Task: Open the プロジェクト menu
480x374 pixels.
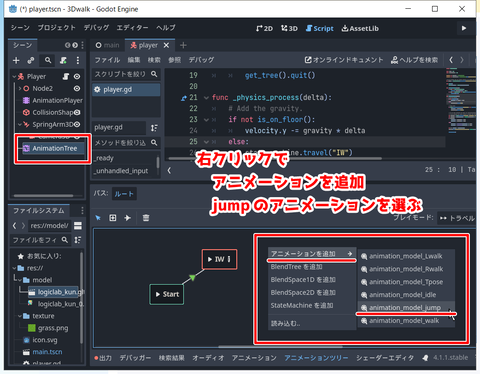Action: pos(56,28)
